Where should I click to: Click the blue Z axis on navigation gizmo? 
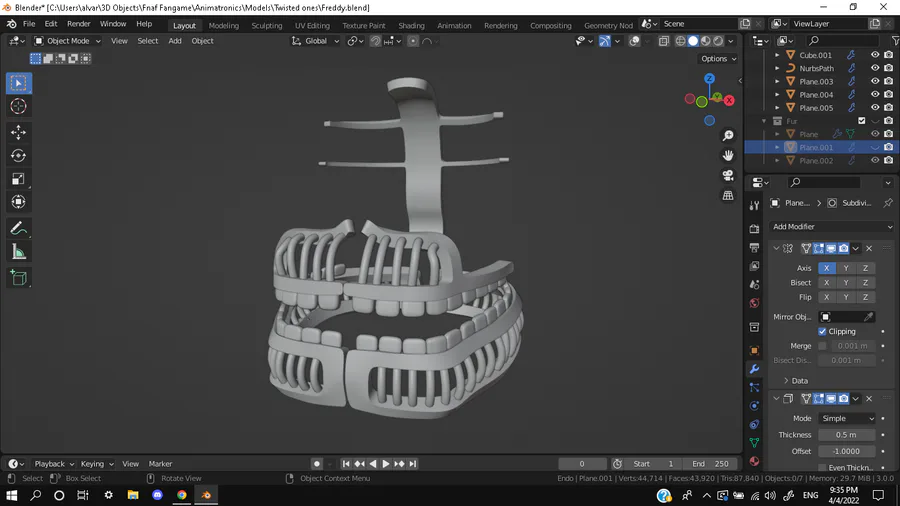point(709,79)
